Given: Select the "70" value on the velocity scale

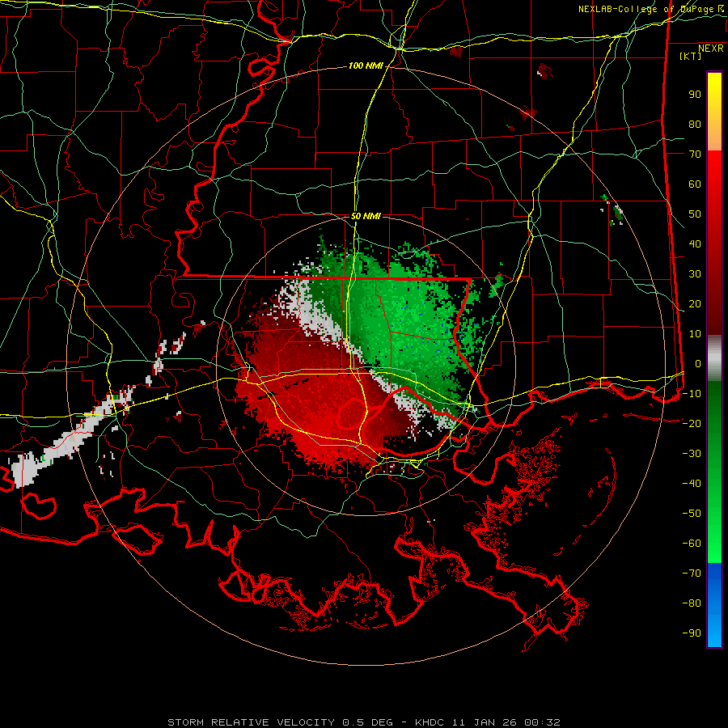Looking at the screenshot, I should (695, 154).
